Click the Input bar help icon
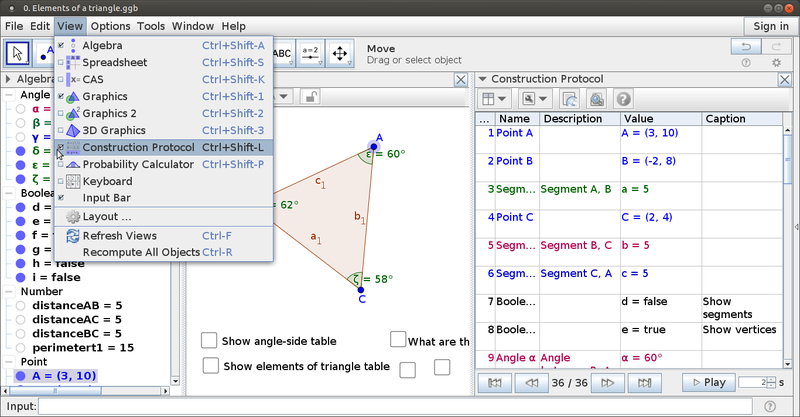Viewport: 800px width, 417px height. click(770, 406)
